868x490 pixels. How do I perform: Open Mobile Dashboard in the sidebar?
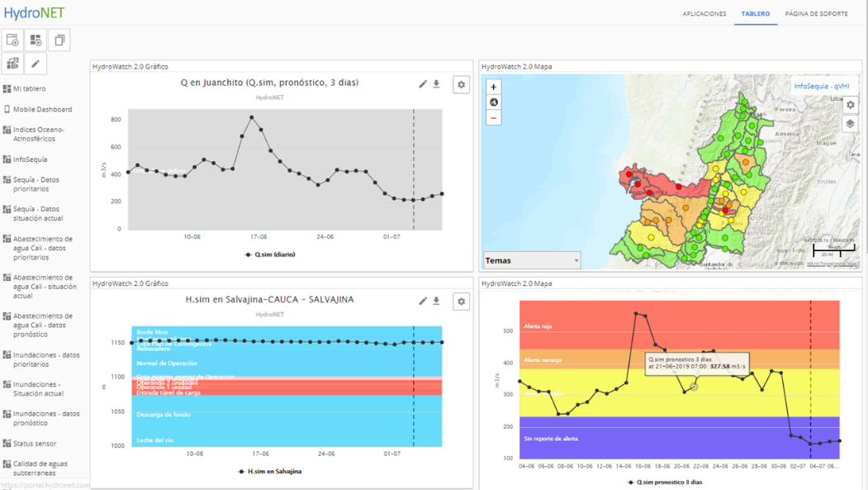pos(42,110)
